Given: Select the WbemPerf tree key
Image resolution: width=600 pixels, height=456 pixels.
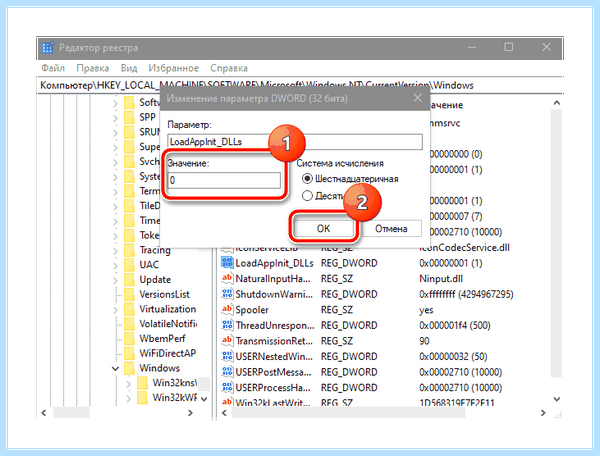Looking at the screenshot, I should point(162,338).
